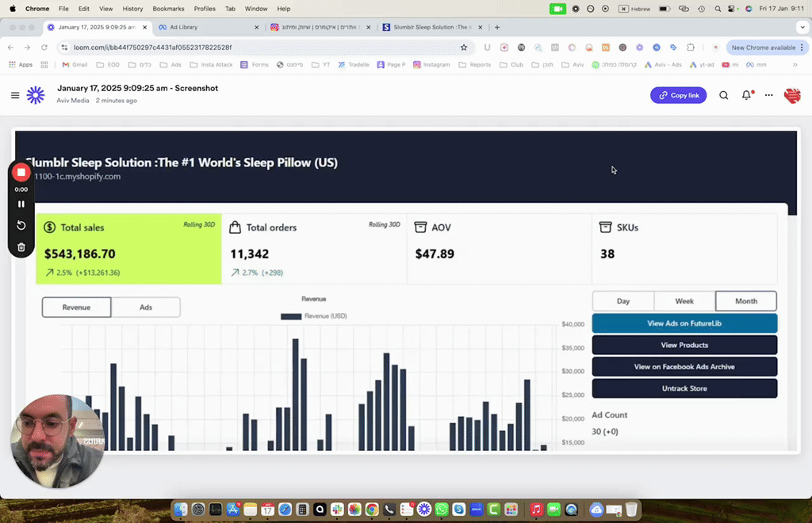Open the Chrome File menu

[x=63, y=9]
